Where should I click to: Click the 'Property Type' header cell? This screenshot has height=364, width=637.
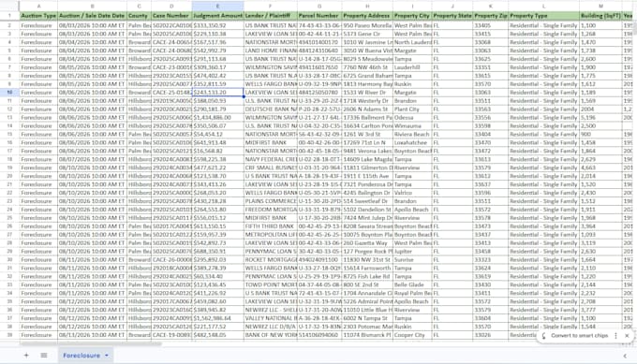544,16
